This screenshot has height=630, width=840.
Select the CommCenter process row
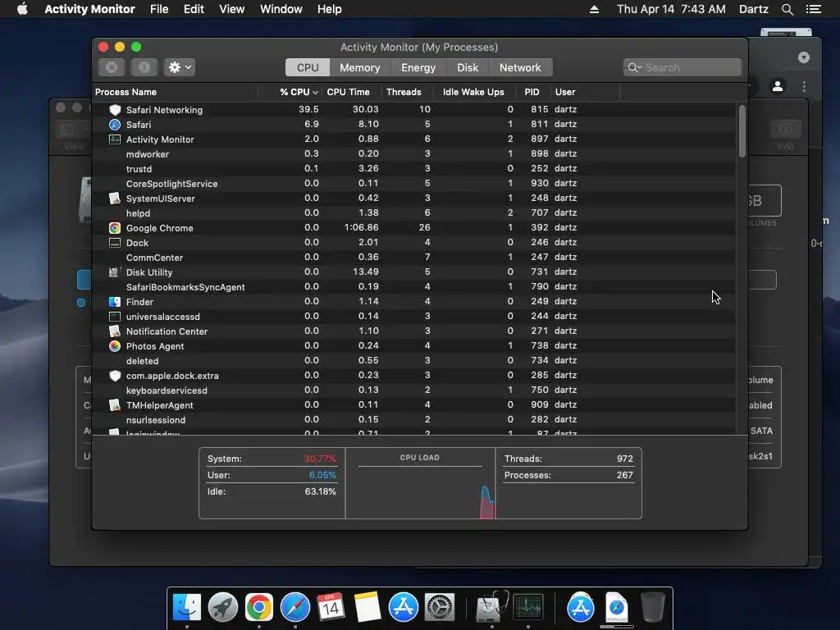(x=414, y=257)
